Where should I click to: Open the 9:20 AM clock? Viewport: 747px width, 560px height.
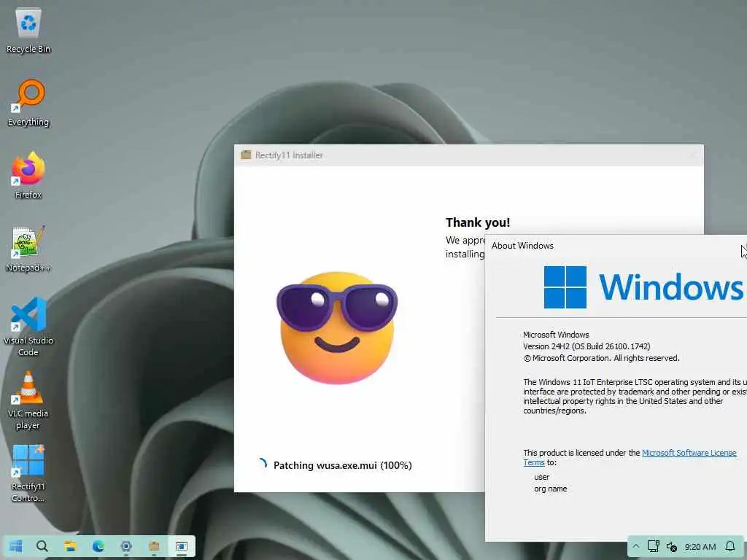click(x=700, y=547)
